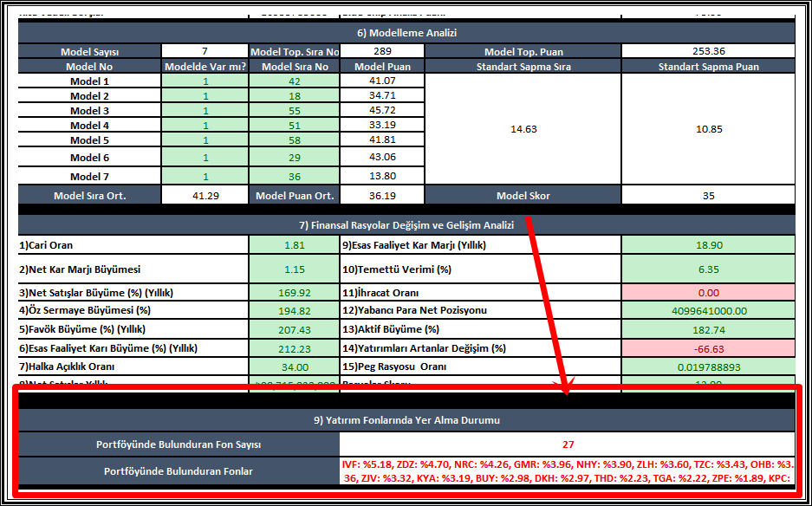
Task: Click Model 3 rank cell showing 55
Action: [x=295, y=111]
